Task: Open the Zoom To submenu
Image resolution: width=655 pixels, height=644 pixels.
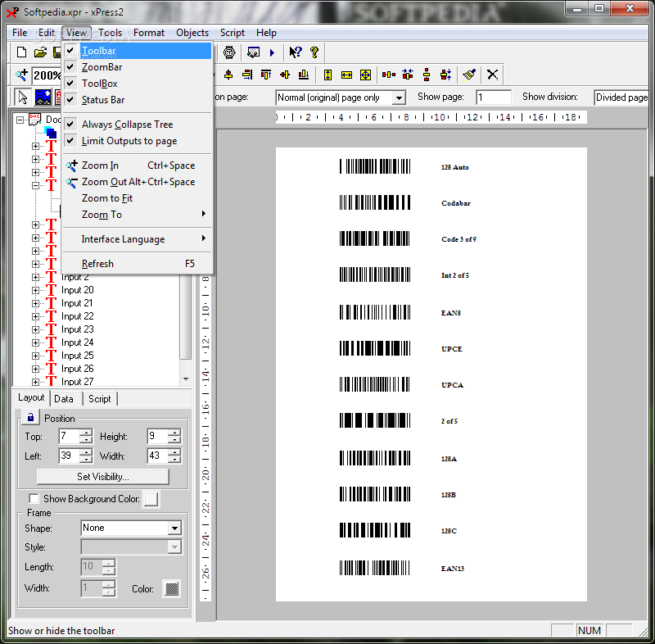Action: [137, 215]
